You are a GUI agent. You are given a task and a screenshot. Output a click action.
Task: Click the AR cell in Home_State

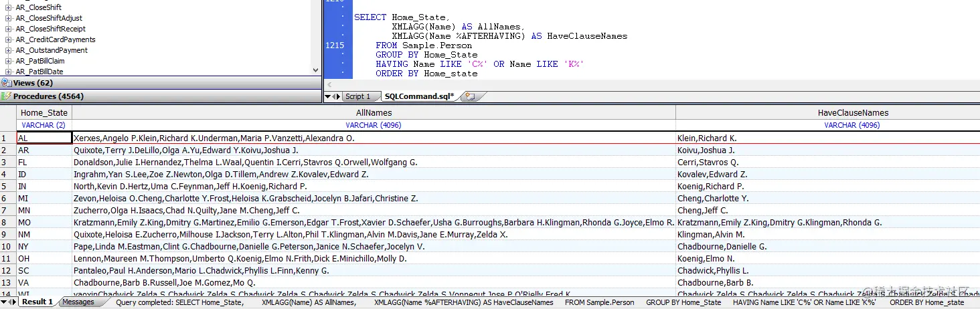[x=44, y=150]
